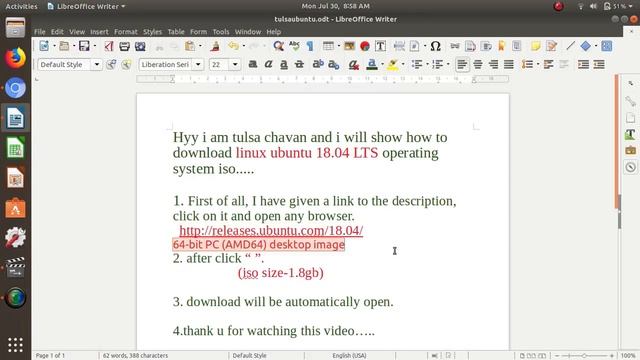Open the Styles menu

(x=152, y=32)
